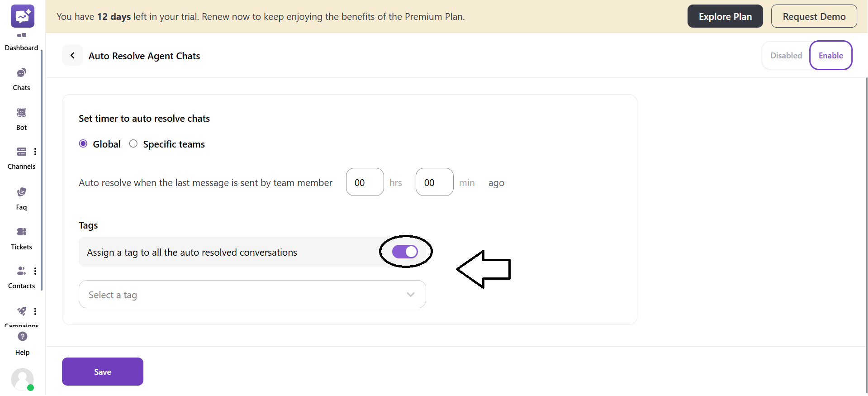Select the Specific teams radio option
Screen dimensions: 868x396
(x=133, y=144)
